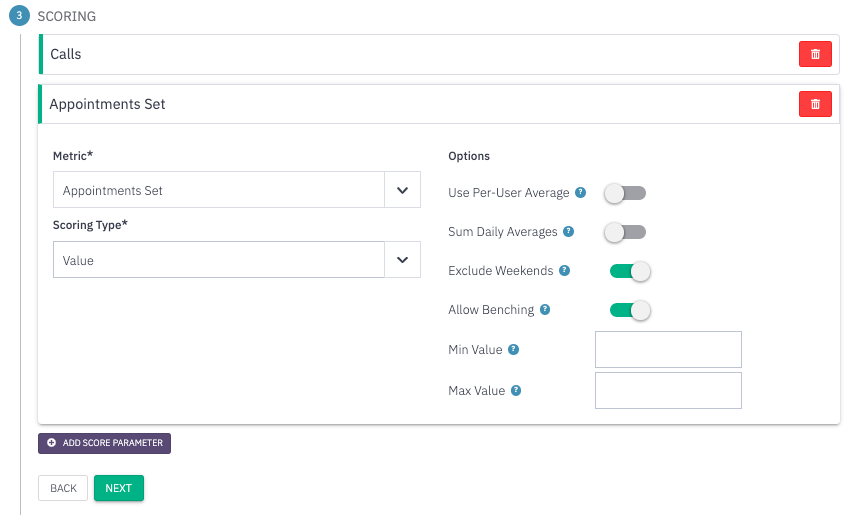Expand the Metric dropdown arrow

pyautogui.click(x=402, y=190)
